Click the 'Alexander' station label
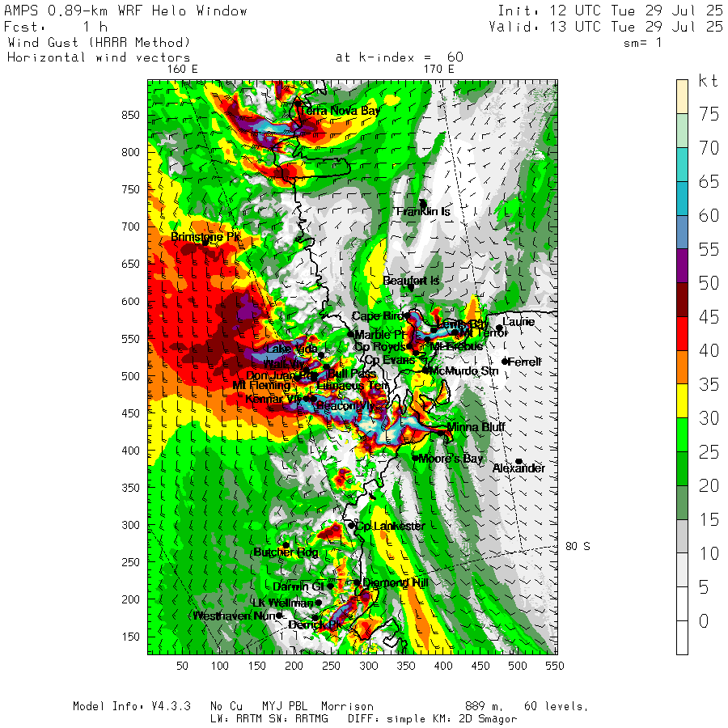 518,468
